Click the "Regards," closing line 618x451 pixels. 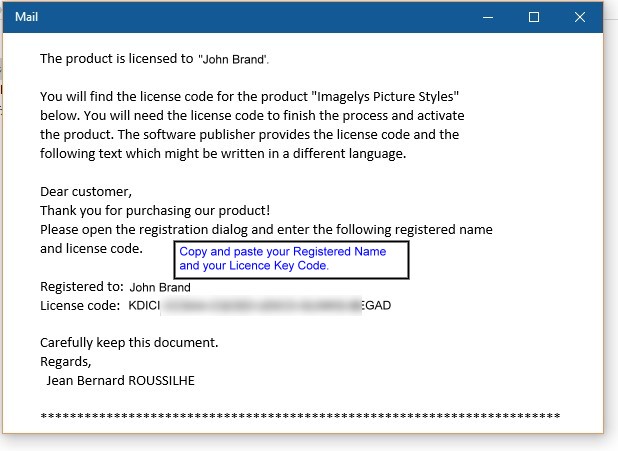pyautogui.click(x=66, y=361)
